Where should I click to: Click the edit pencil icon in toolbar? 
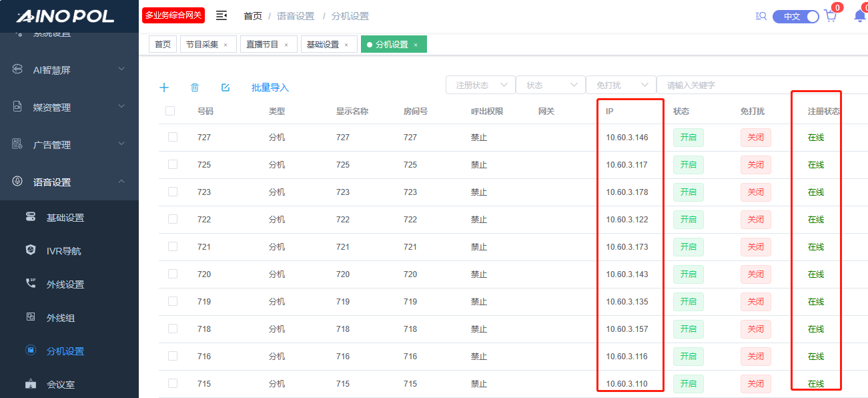(226, 87)
